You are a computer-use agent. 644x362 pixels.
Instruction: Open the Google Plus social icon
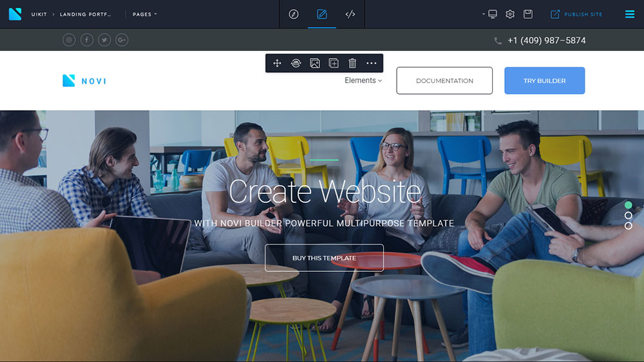[x=122, y=40]
